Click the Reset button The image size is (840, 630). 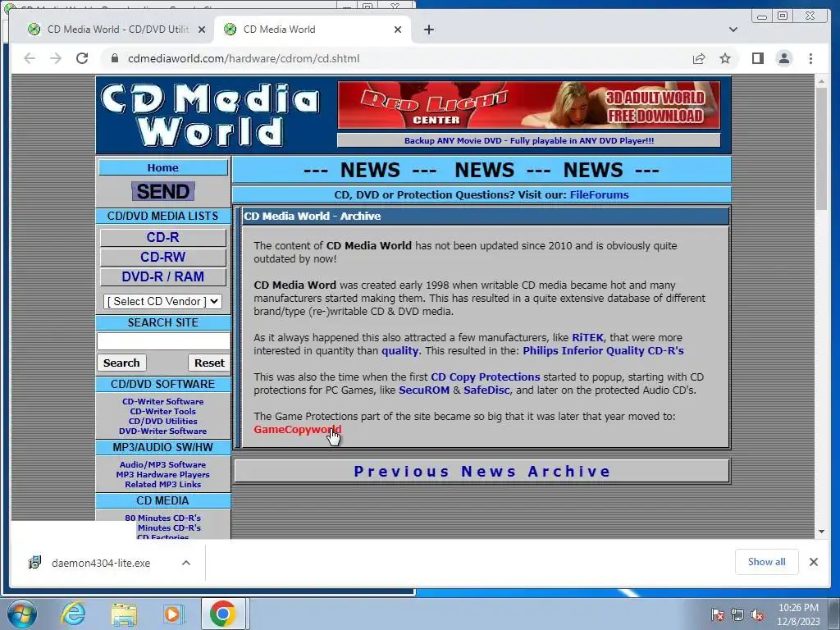click(209, 363)
